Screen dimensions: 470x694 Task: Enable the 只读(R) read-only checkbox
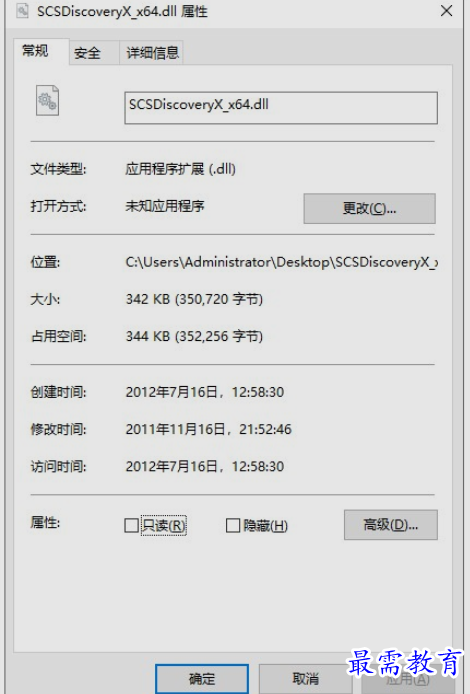[131, 525]
